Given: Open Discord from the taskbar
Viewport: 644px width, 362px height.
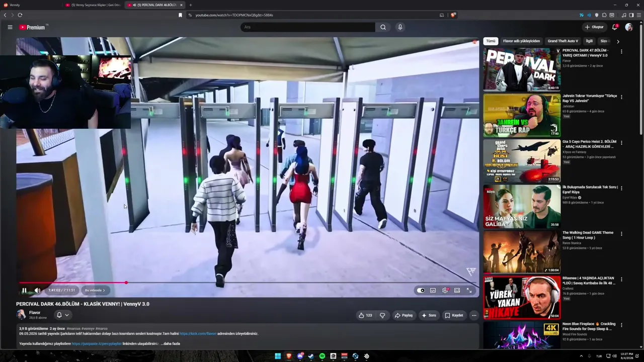Looking at the screenshot, I should click(x=300, y=356).
